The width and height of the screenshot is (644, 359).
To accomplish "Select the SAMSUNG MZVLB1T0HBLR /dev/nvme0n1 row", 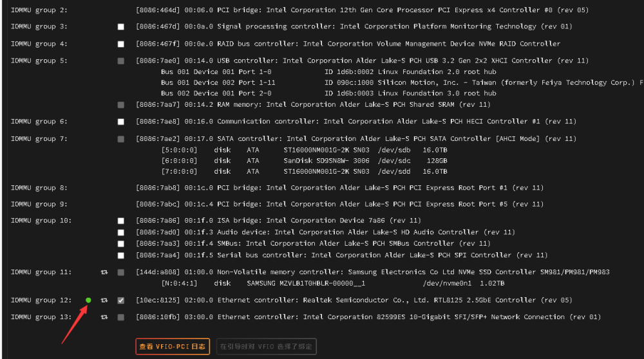I will [x=333, y=283].
